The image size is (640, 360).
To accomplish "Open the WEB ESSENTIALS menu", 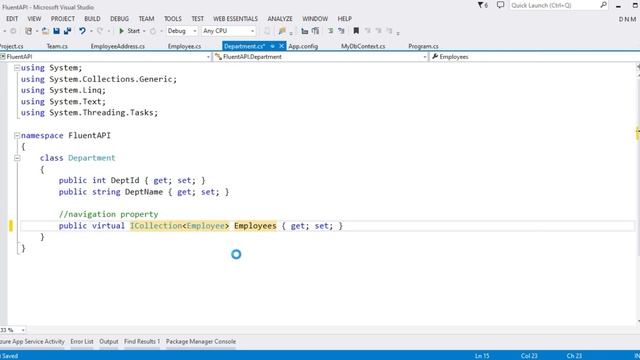I will pyautogui.click(x=236, y=19).
